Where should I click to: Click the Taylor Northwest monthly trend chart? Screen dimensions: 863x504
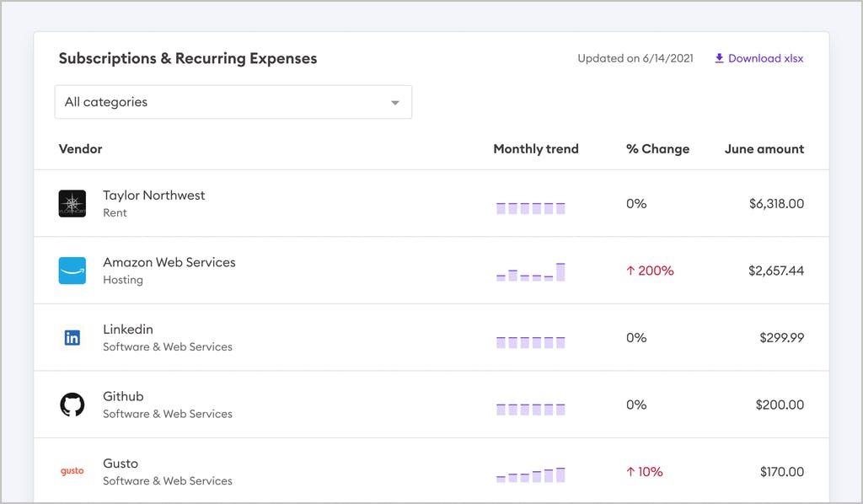pyautogui.click(x=530, y=207)
